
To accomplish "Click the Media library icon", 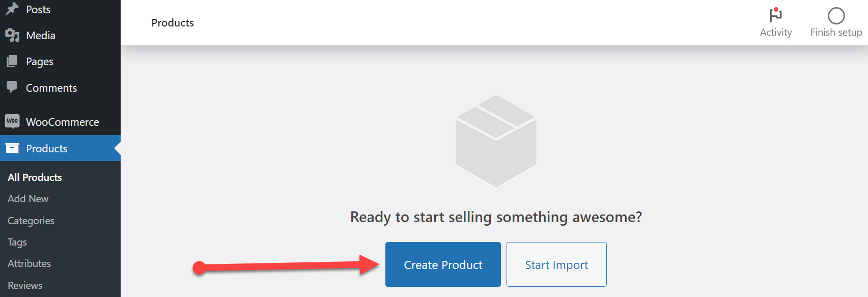I will [x=12, y=35].
